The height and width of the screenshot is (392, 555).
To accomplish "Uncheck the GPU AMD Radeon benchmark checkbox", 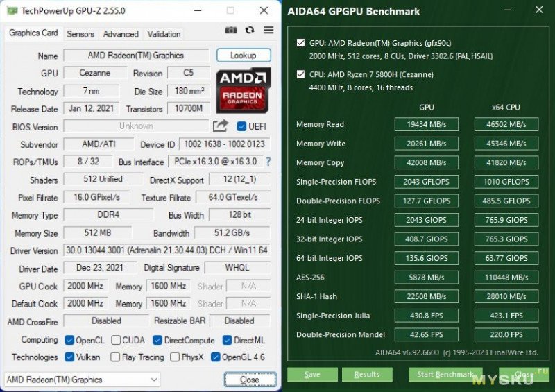I will tap(300, 43).
